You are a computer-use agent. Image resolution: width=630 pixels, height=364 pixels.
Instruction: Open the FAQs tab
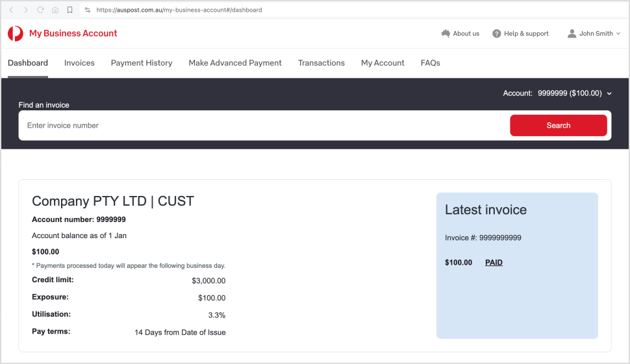click(x=431, y=63)
